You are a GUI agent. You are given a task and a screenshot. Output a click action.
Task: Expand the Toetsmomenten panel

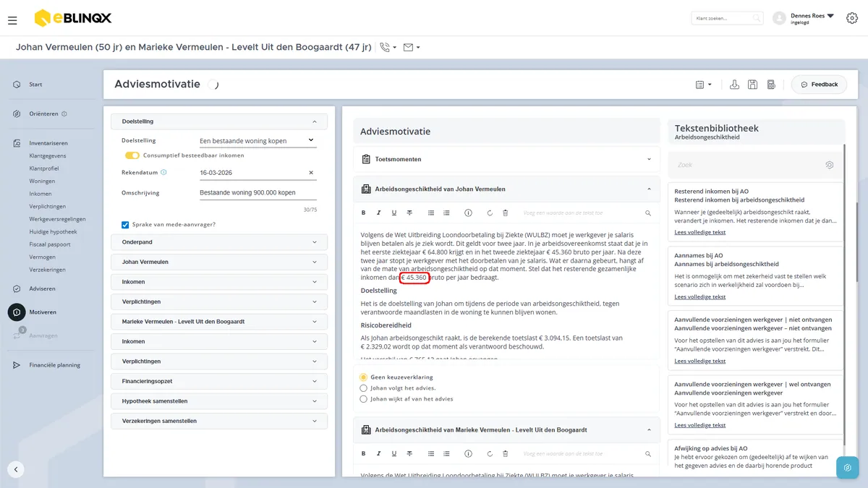(506, 159)
